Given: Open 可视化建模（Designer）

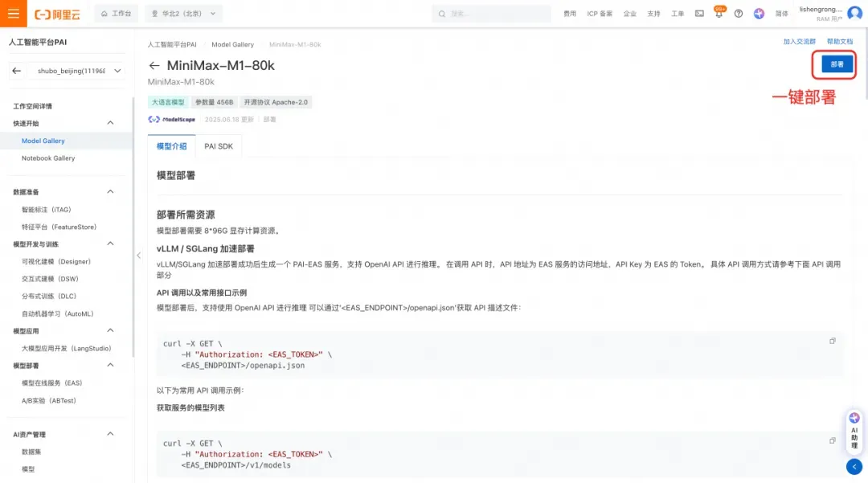Looking at the screenshot, I should tap(56, 262).
